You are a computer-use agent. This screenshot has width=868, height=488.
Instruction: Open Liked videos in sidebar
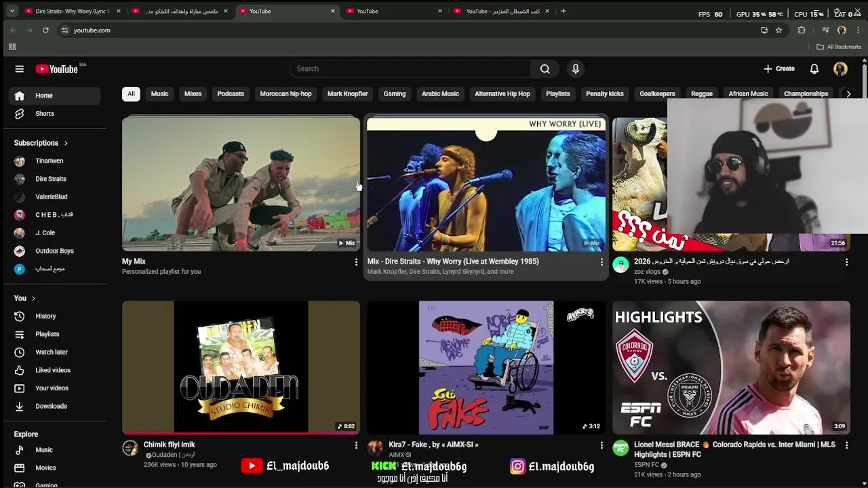point(54,370)
